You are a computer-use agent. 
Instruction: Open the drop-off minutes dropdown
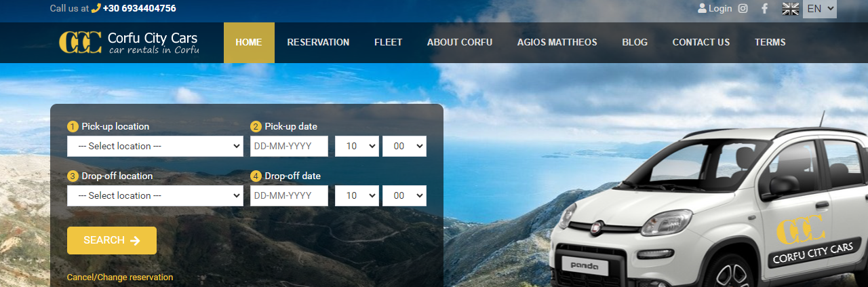click(x=404, y=195)
